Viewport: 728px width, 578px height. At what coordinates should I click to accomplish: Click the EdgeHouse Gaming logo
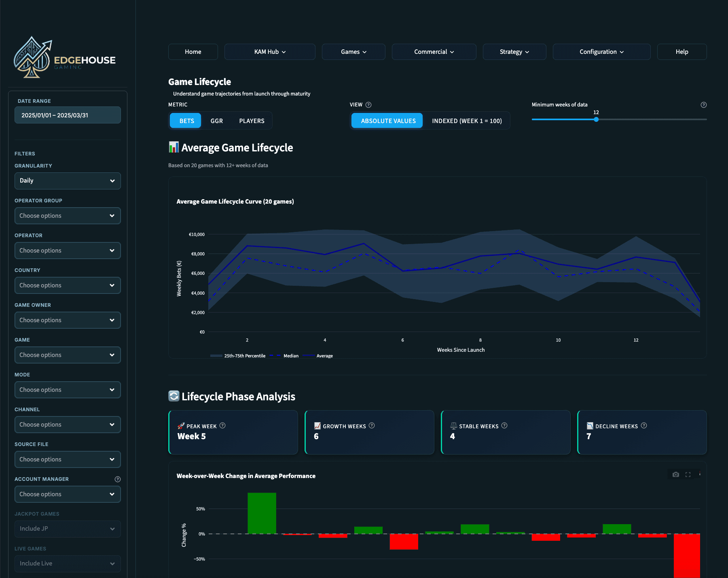(65, 57)
